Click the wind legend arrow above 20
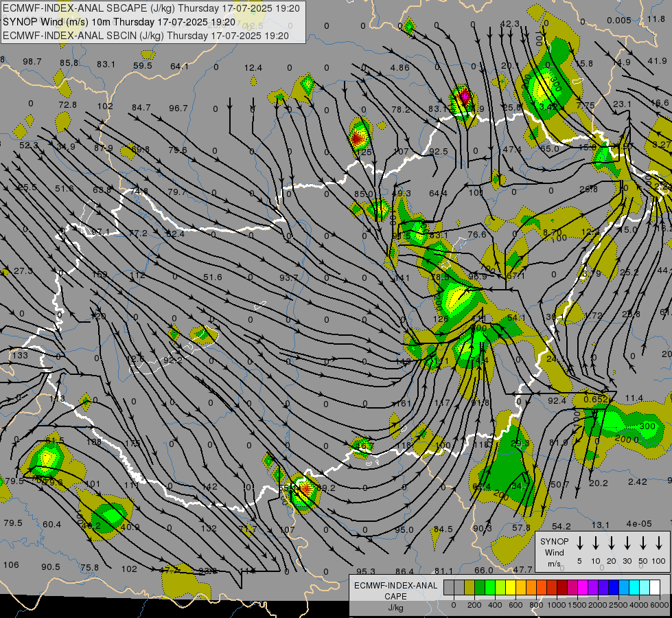672x618 pixels. coord(612,542)
